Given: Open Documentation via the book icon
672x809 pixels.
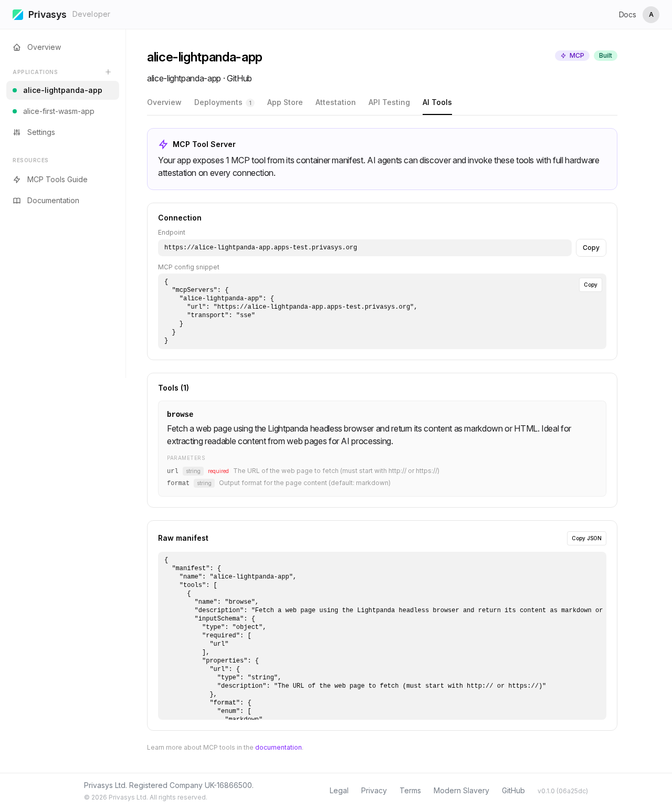Looking at the screenshot, I should click(16, 201).
